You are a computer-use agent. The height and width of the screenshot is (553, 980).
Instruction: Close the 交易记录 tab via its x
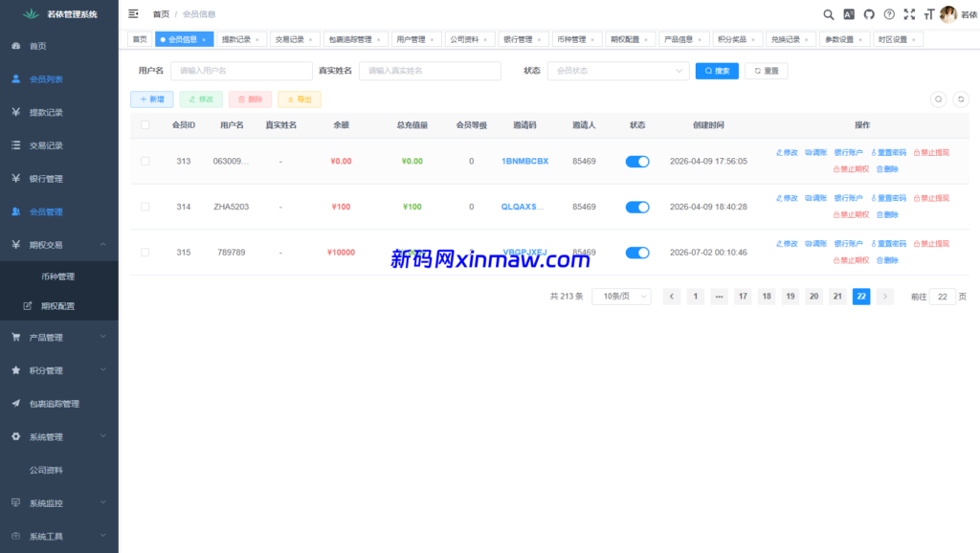pos(311,40)
